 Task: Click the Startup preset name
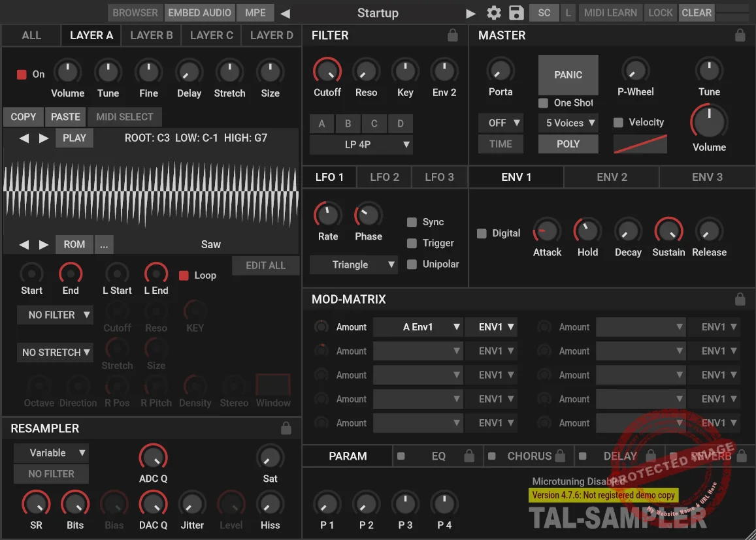point(378,13)
